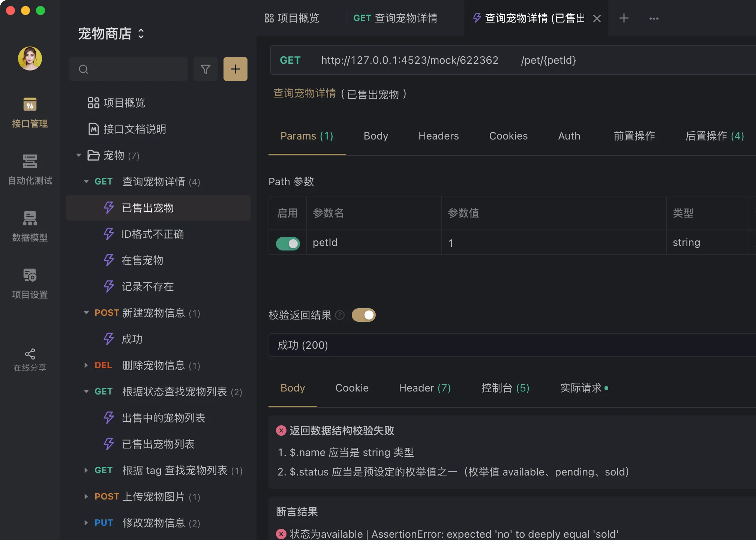Image resolution: width=756 pixels, height=540 pixels.
Task: Turn off the 校验返回结果 validation toggle
Action: pos(363,315)
